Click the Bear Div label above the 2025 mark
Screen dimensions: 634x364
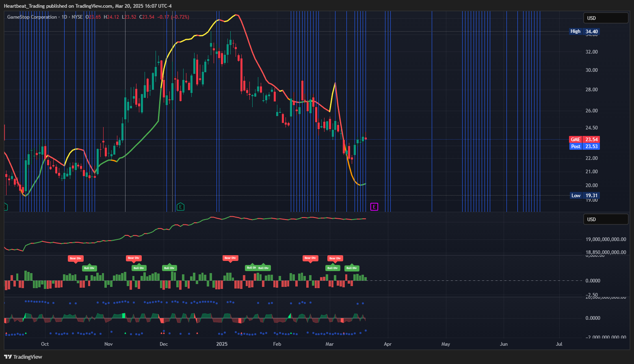click(230, 258)
